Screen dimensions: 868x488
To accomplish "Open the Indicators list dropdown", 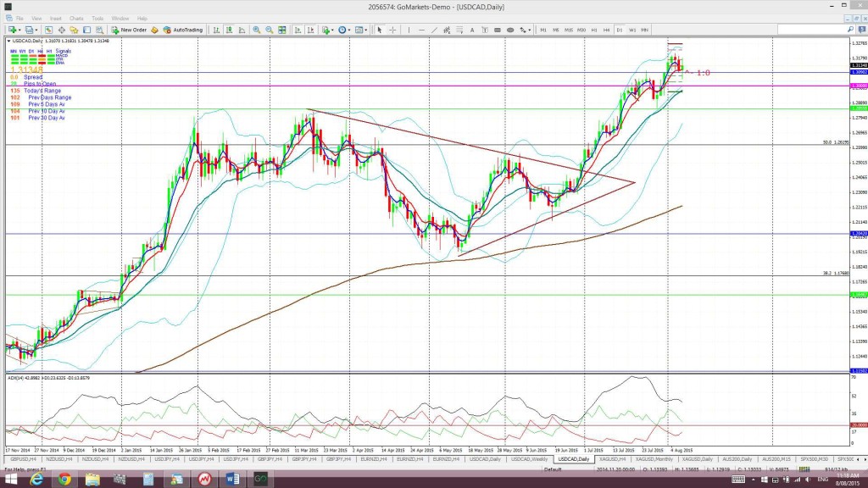I will click(x=327, y=30).
